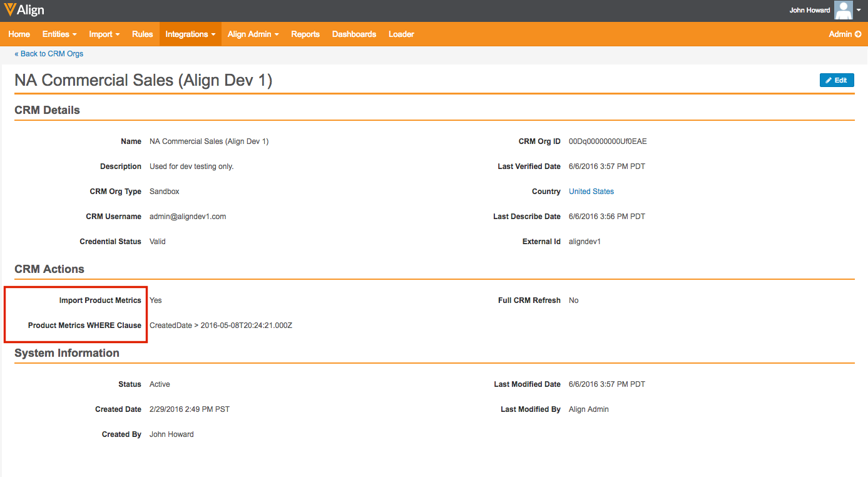Image resolution: width=868 pixels, height=477 pixels.
Task: Click the CRM Org ID value
Action: (x=608, y=141)
